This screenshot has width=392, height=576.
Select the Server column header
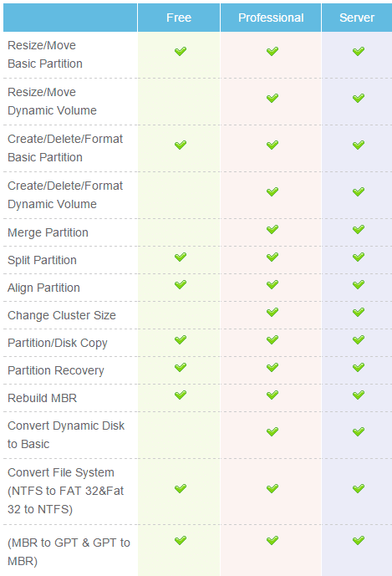point(357,18)
